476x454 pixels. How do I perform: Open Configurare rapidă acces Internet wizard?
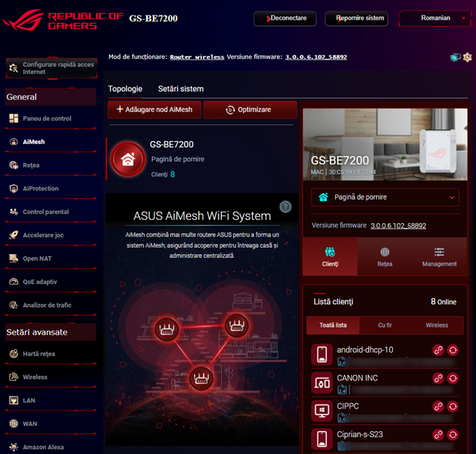click(51, 68)
